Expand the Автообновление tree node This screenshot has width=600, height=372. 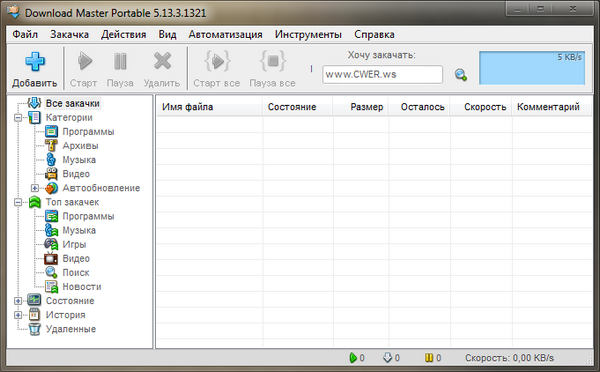[x=34, y=188]
